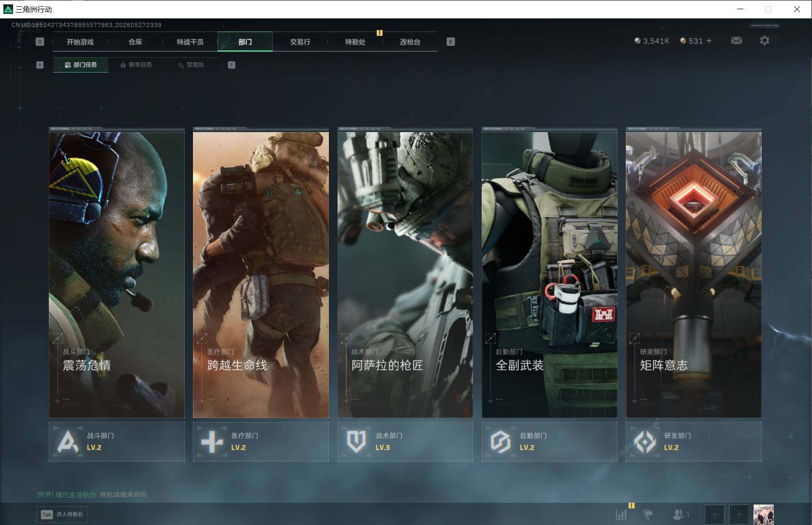The image size is (812, 525).
Task: Click the first empty teammate invite slot
Action: (x=714, y=514)
